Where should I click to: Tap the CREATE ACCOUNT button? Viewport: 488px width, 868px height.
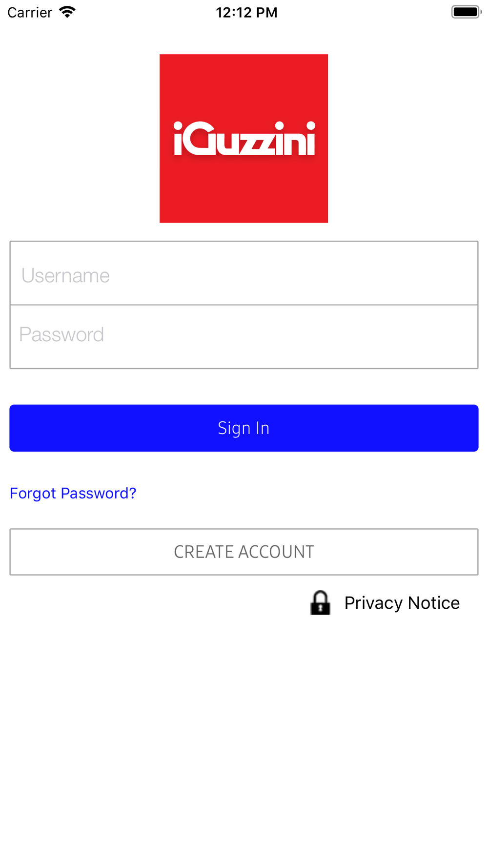pos(244,552)
